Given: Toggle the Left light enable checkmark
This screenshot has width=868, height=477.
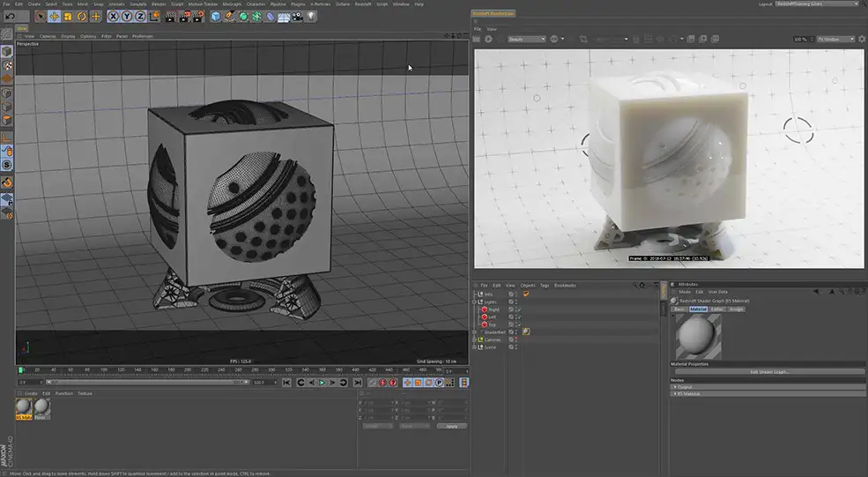Looking at the screenshot, I should 519,317.
